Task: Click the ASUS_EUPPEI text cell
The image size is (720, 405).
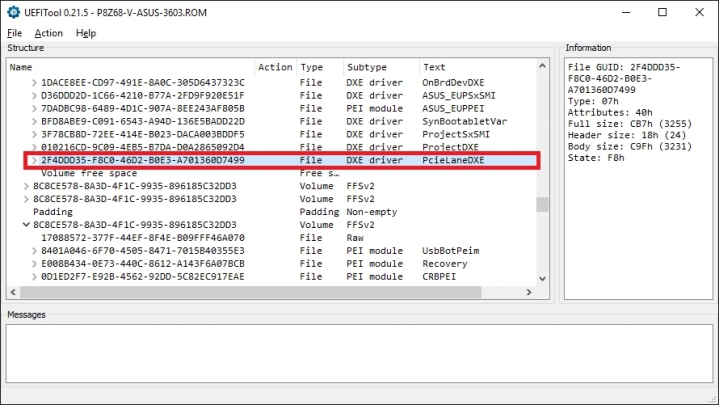Action: pyautogui.click(x=453, y=108)
